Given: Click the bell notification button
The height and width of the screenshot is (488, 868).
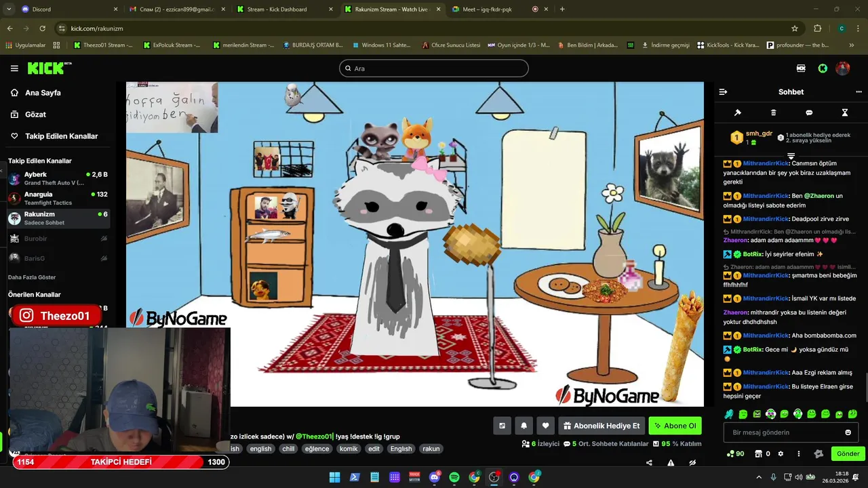Looking at the screenshot, I should [524, 426].
